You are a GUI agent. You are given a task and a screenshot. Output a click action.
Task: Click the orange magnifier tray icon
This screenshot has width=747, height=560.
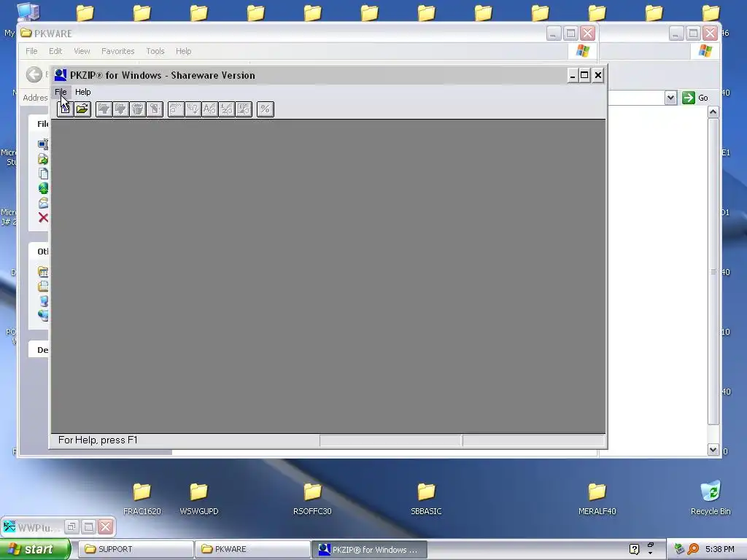(693, 549)
